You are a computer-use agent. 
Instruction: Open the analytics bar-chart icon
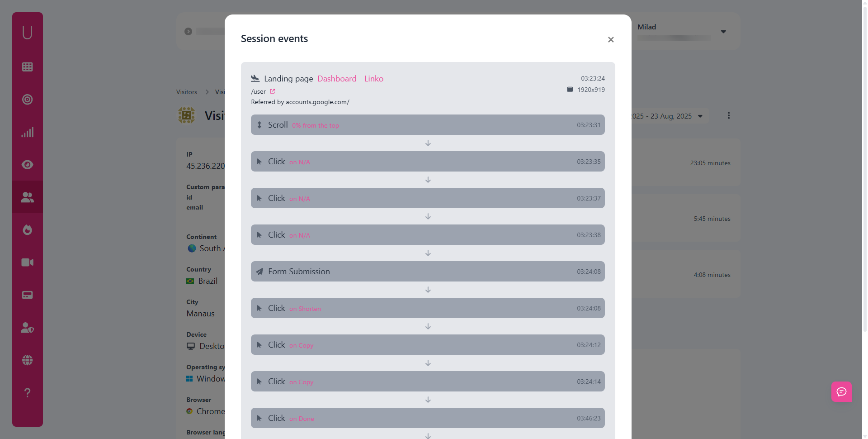point(27,132)
